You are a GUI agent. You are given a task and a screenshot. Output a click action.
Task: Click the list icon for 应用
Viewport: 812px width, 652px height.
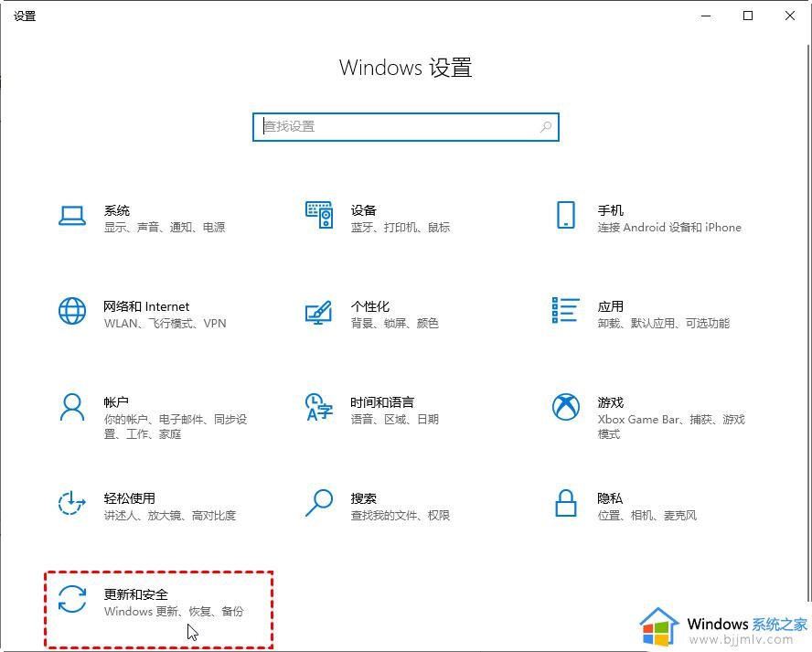click(565, 310)
